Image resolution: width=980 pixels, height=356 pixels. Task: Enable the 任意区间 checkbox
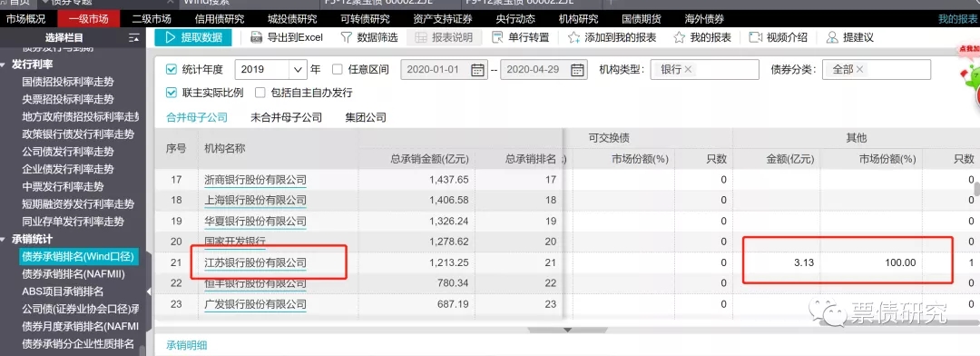[338, 69]
